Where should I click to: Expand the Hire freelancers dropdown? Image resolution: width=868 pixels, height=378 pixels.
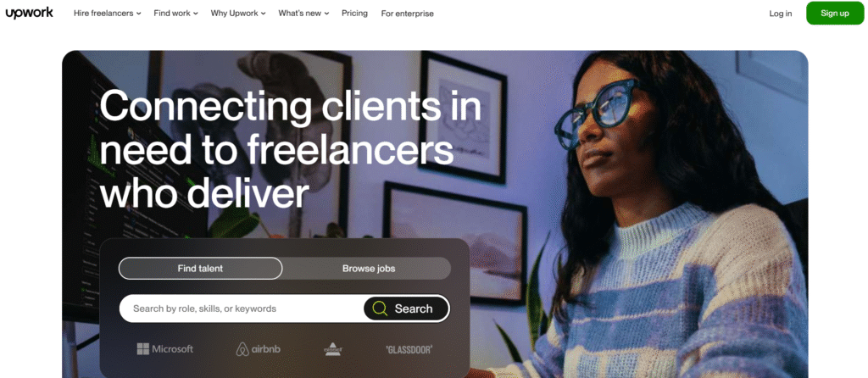tap(108, 14)
